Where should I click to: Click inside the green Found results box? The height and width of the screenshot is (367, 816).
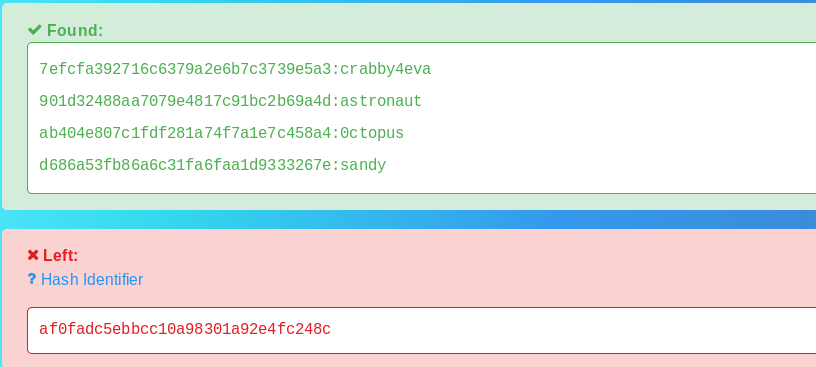[422, 118]
